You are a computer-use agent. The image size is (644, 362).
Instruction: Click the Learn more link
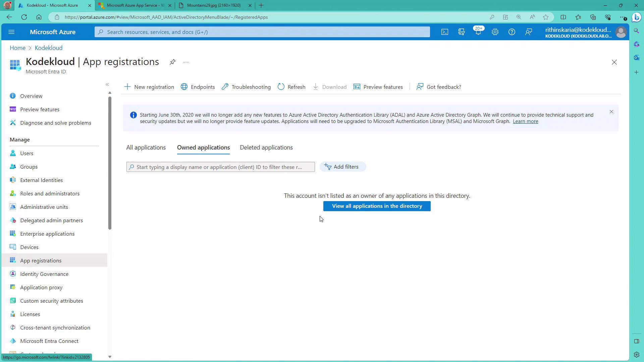click(525, 121)
